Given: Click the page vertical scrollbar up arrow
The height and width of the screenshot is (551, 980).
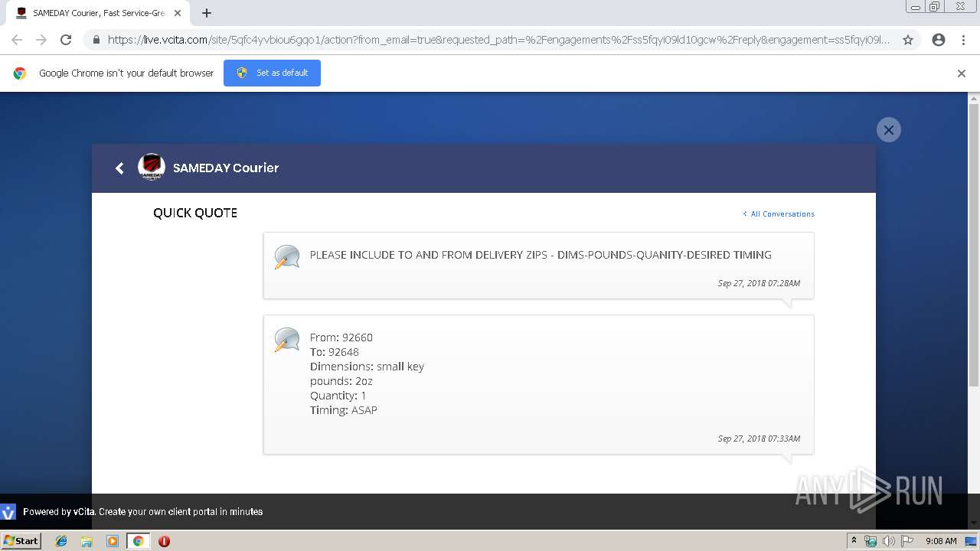Looking at the screenshot, I should [974, 98].
